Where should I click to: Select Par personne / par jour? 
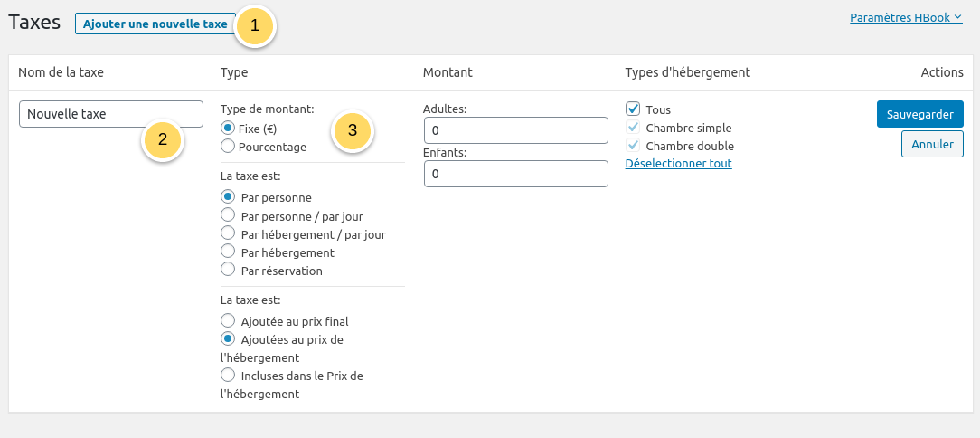coord(228,215)
